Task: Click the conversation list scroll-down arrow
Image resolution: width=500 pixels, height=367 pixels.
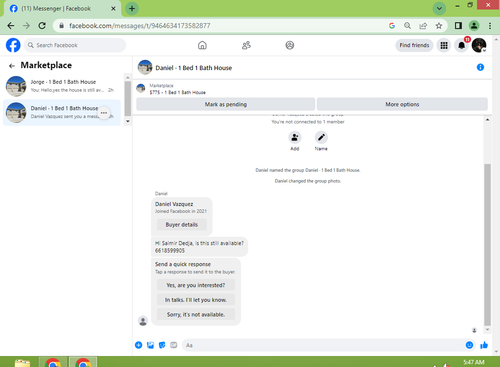Action: pyautogui.click(x=128, y=121)
